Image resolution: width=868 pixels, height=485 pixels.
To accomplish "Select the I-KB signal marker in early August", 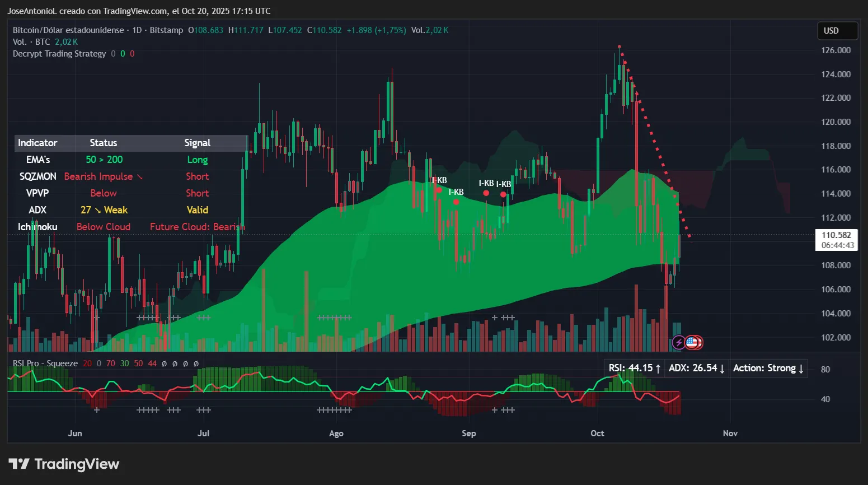I will (438, 189).
